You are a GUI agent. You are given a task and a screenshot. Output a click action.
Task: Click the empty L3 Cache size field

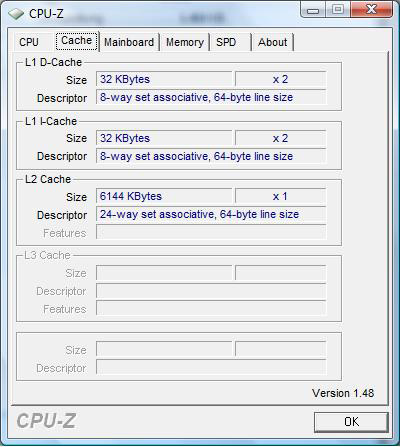pyautogui.click(x=164, y=273)
